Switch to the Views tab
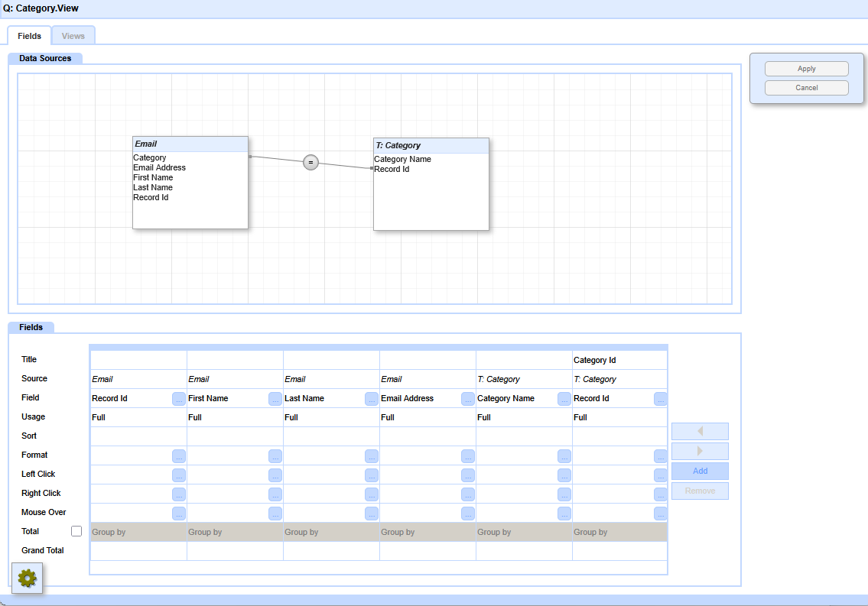Screen dimensions: 868x606 click(x=73, y=36)
